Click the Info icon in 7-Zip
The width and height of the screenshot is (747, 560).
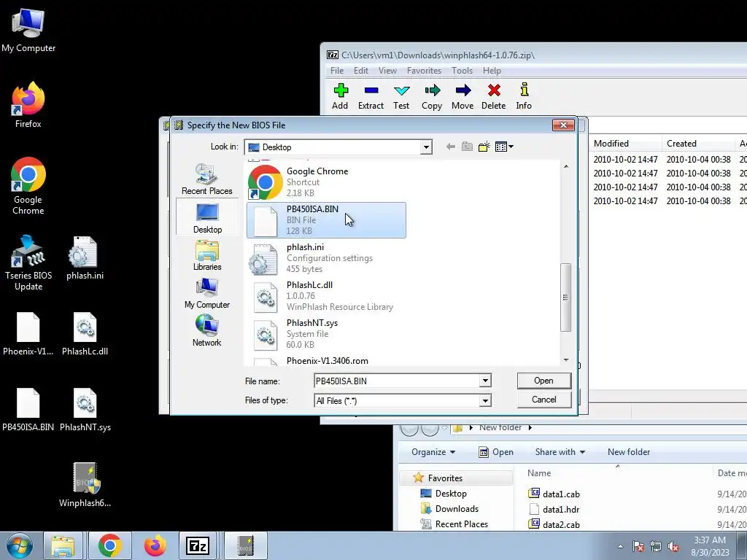point(524,90)
